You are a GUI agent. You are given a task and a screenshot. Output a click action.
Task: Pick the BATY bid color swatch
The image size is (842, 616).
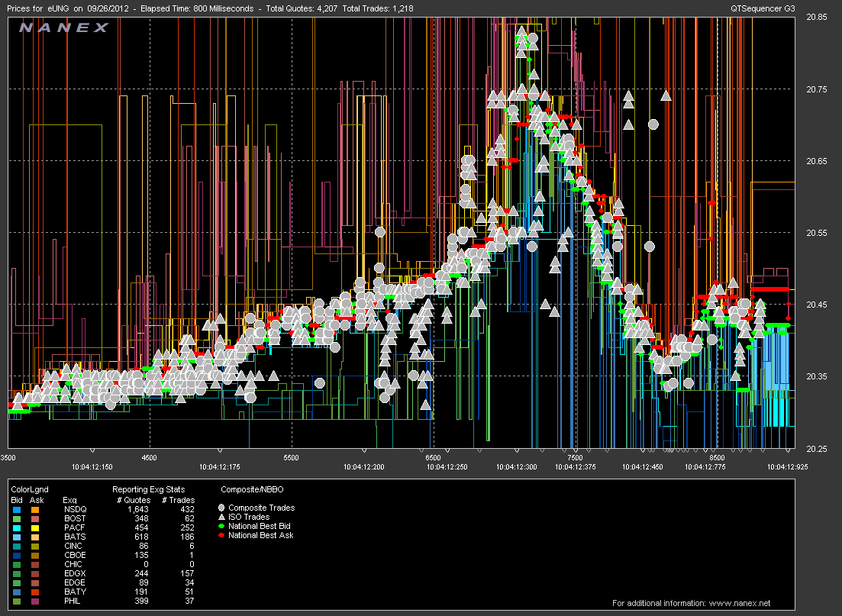click(17, 592)
